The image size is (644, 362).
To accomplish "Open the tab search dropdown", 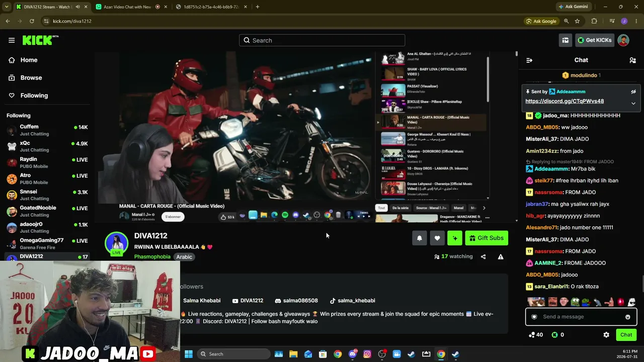I will point(6,7).
